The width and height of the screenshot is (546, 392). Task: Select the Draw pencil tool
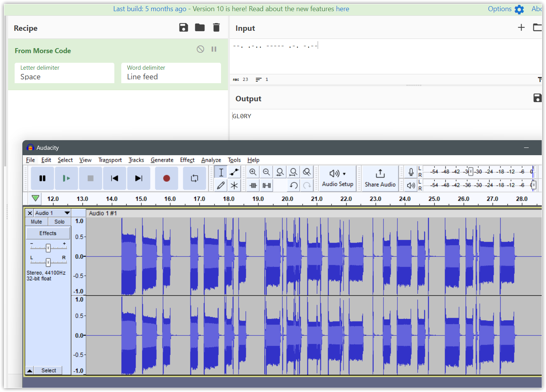click(221, 186)
